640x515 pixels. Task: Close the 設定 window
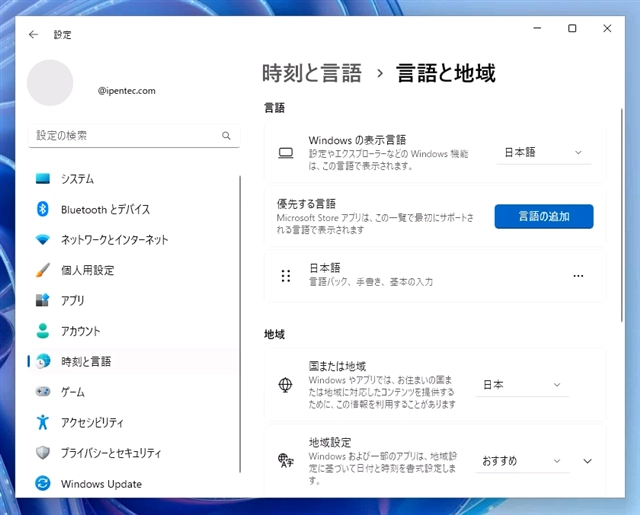607,28
